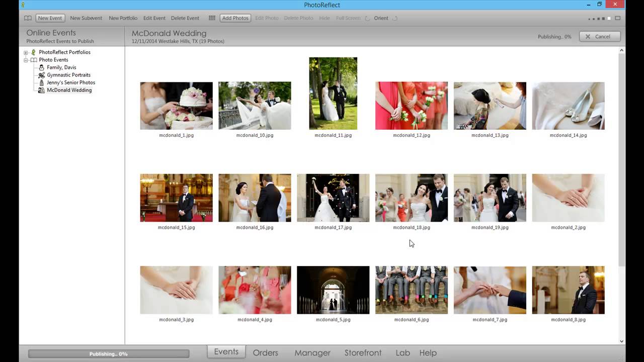
Task: Select the mcdonald_10.jpg thumbnail
Action: pyautogui.click(x=255, y=106)
